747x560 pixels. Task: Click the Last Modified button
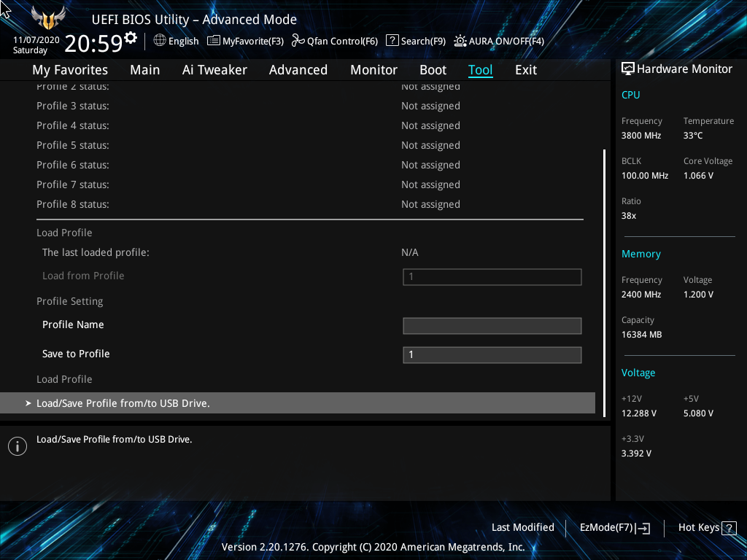tap(522, 528)
